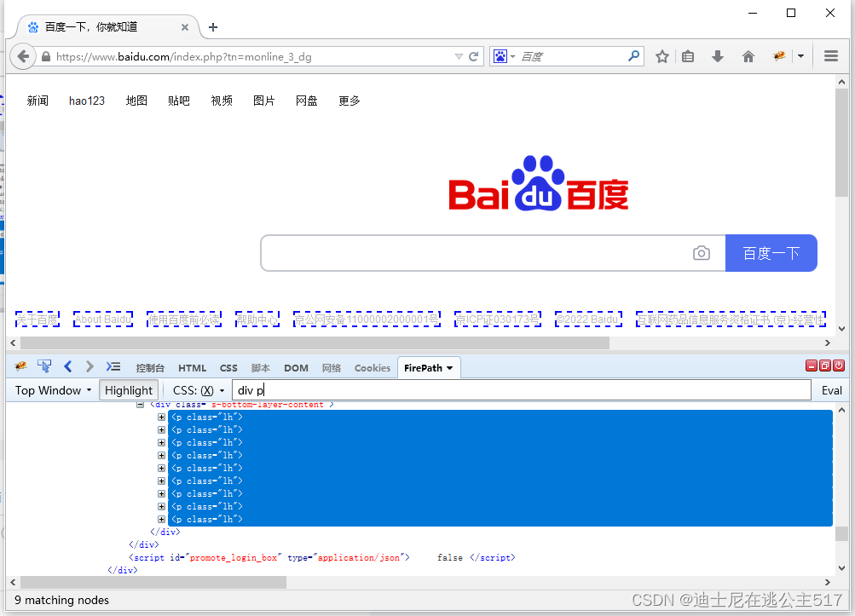Activate the inspect element pointer icon
The width and height of the screenshot is (855, 616).
(44, 366)
